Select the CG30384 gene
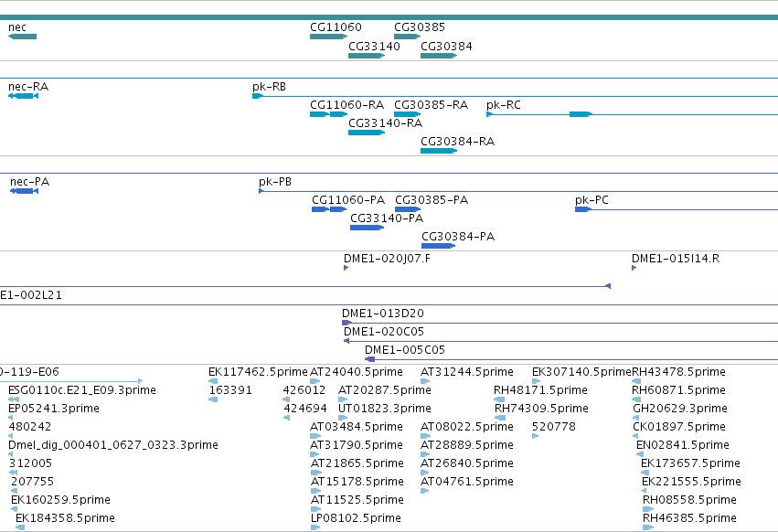This screenshot has width=778, height=532. click(x=439, y=56)
